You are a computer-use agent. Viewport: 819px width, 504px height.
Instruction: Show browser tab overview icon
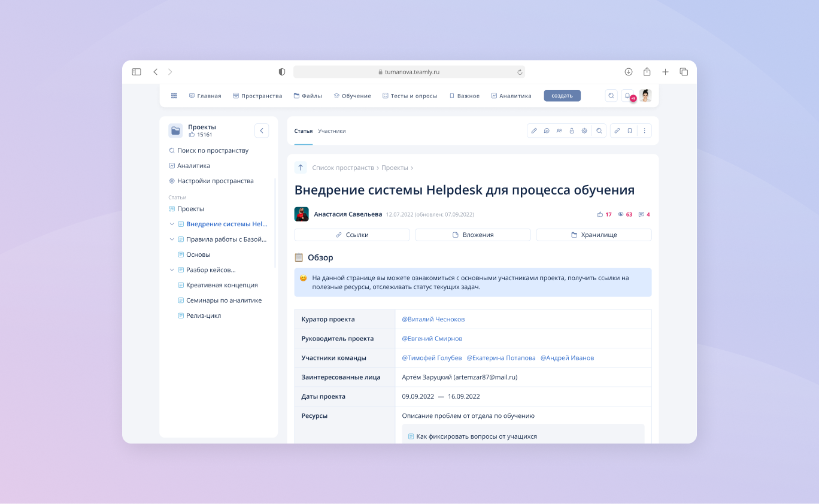coord(684,72)
